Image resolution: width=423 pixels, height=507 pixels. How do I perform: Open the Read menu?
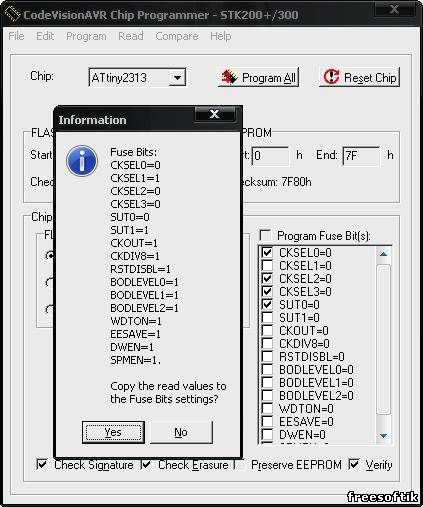131,36
